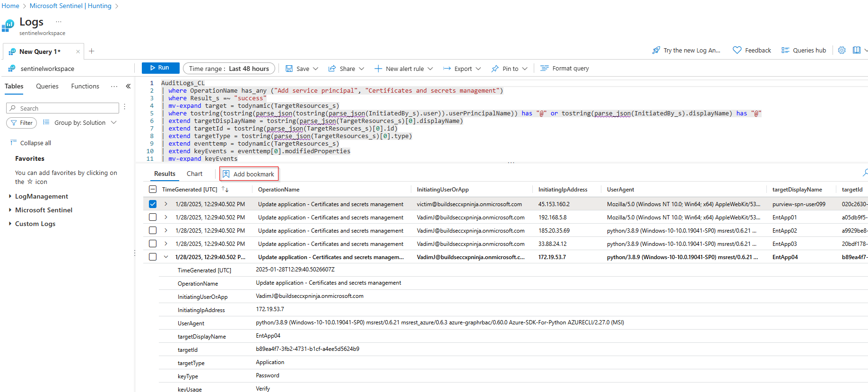Click the Collapse all tree icon
Viewport: 868px width, 392px height.
click(13, 142)
